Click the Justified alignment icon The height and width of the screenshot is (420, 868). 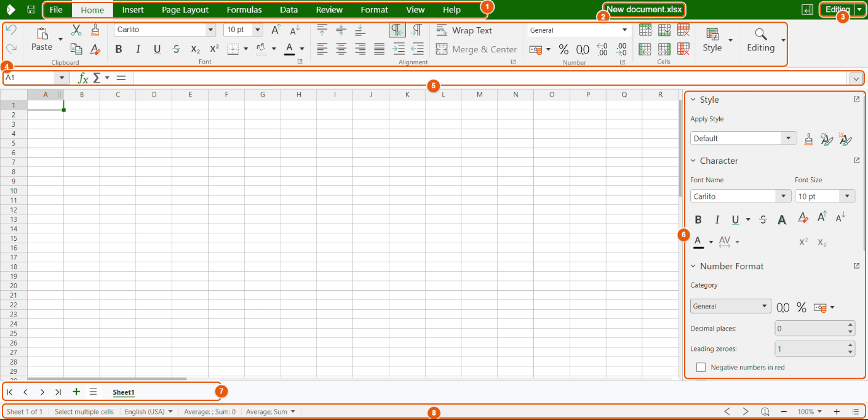[380, 49]
